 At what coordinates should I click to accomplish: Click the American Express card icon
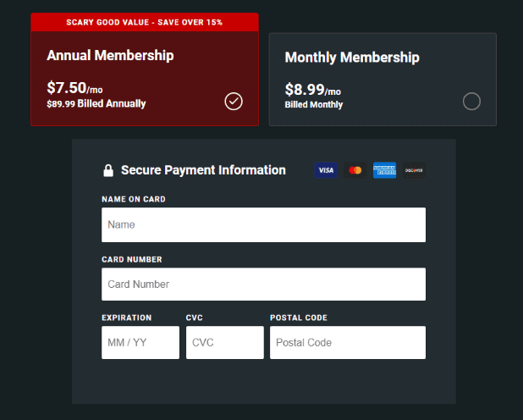click(384, 170)
